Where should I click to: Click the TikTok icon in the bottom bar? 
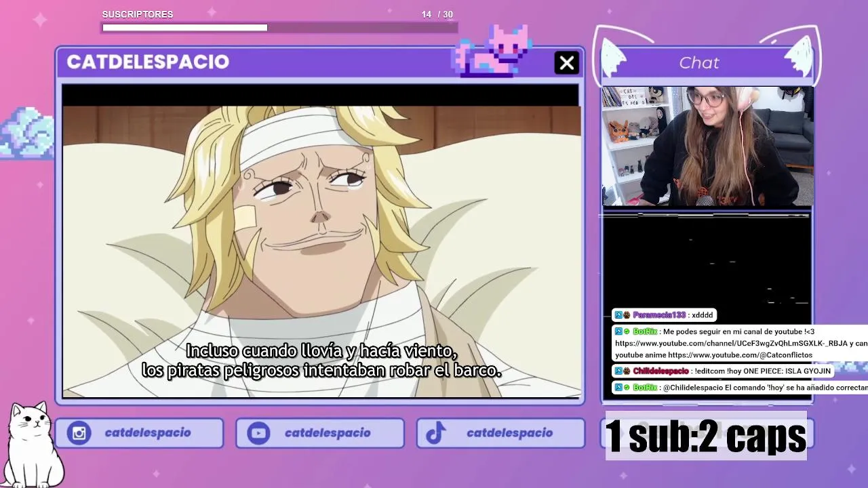tap(435, 433)
